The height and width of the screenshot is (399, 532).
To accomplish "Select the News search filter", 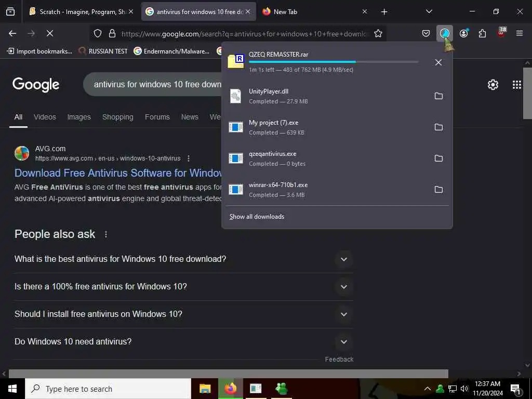I will 190,117.
